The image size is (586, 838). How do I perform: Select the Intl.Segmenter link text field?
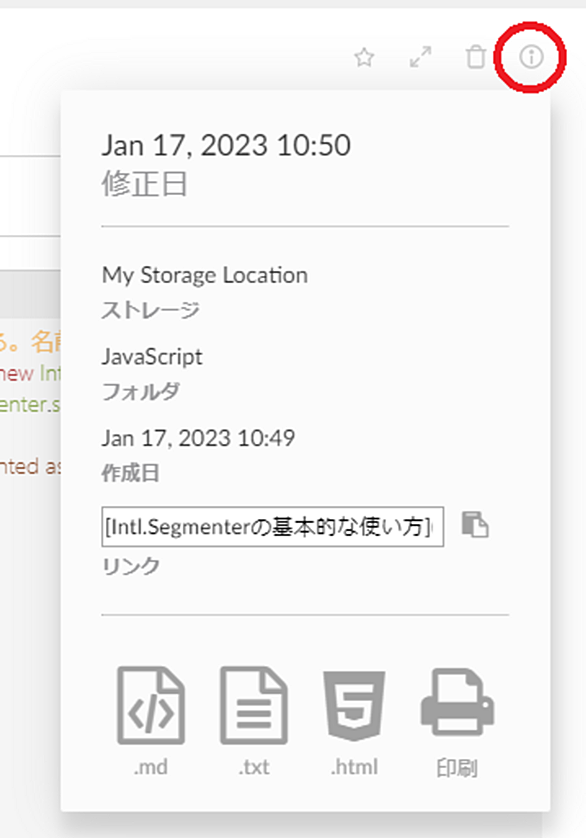point(273,527)
